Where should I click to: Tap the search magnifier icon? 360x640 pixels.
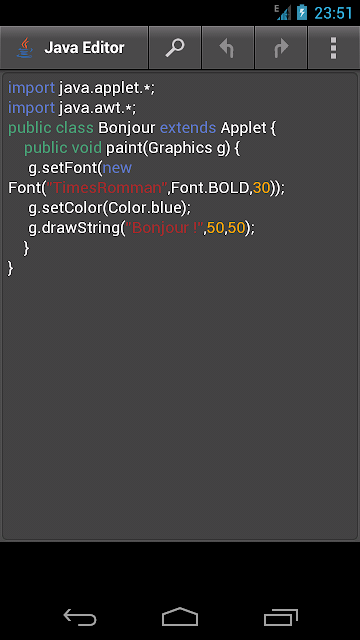point(175,48)
